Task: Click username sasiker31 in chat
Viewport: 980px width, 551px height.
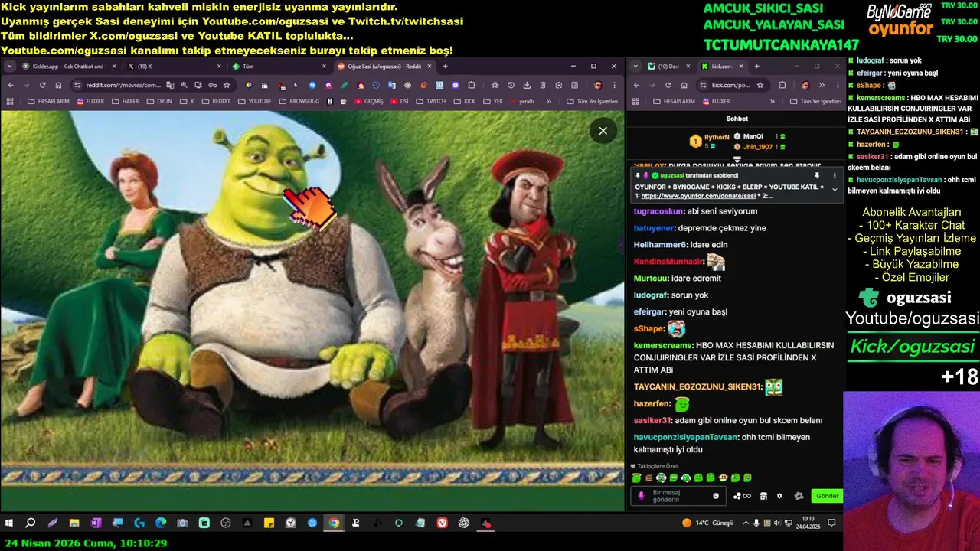Action: click(652, 421)
